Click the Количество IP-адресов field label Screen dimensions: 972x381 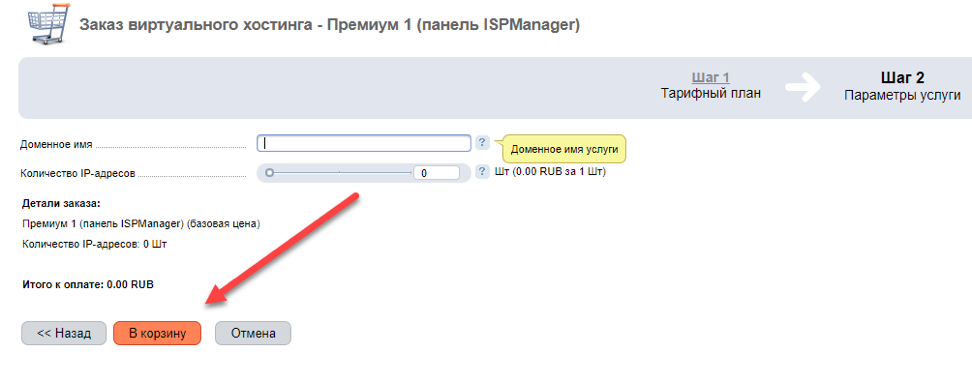point(77,173)
